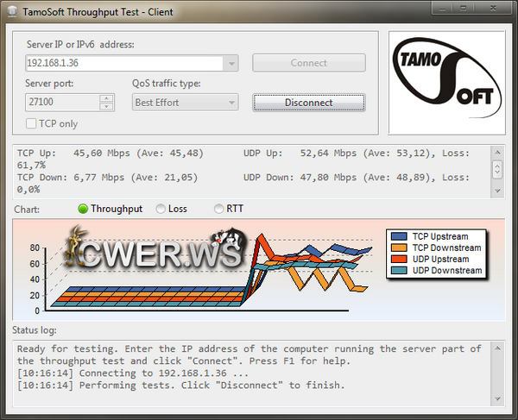The height and width of the screenshot is (420, 518).
Task: Select the Throughput chart radio button
Action: [83, 209]
